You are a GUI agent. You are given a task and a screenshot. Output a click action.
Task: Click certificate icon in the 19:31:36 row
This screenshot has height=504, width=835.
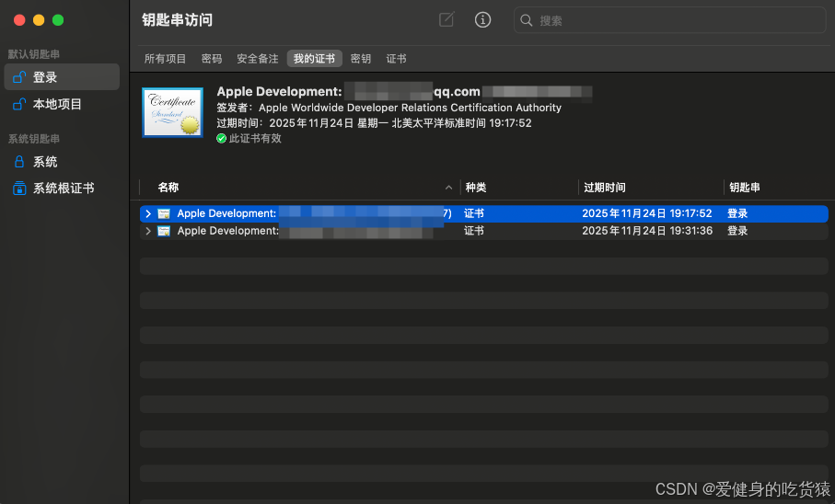point(164,231)
